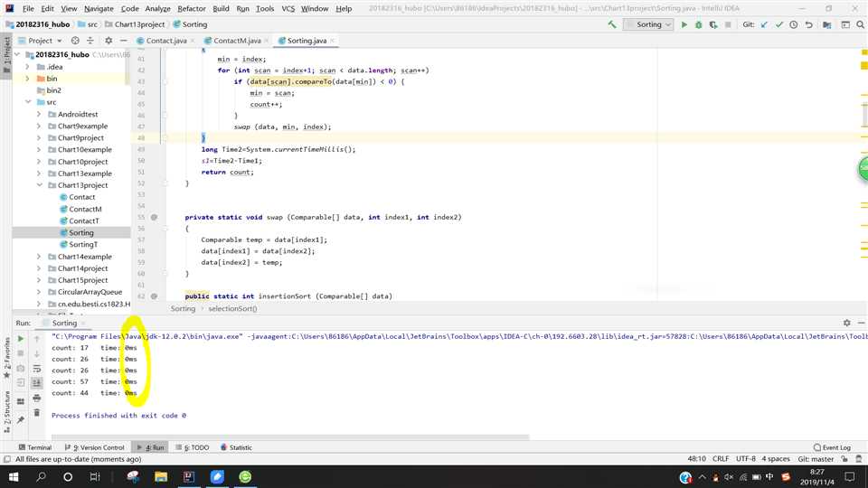Open the Version Control tool window

tap(95, 447)
